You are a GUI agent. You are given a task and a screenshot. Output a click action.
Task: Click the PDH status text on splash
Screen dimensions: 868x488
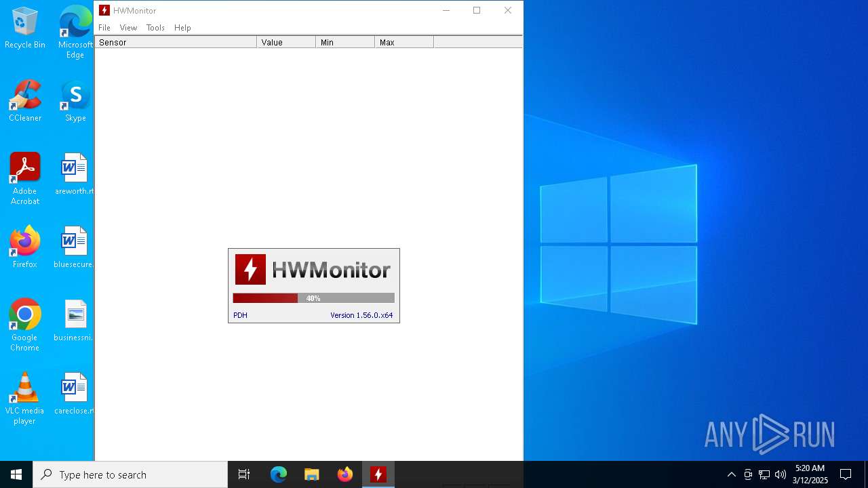pyautogui.click(x=240, y=315)
